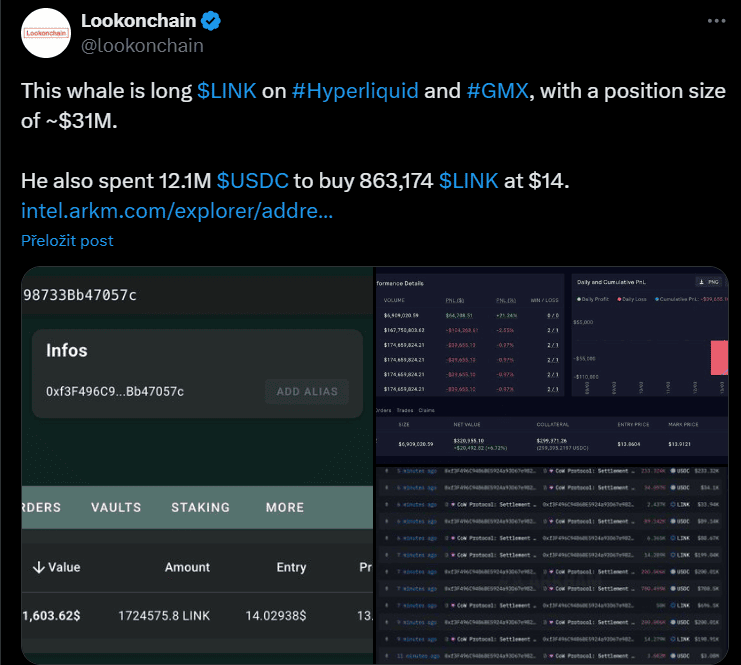Click the #GMX hashtag
Screen dimensions: 741x665
click(x=497, y=91)
